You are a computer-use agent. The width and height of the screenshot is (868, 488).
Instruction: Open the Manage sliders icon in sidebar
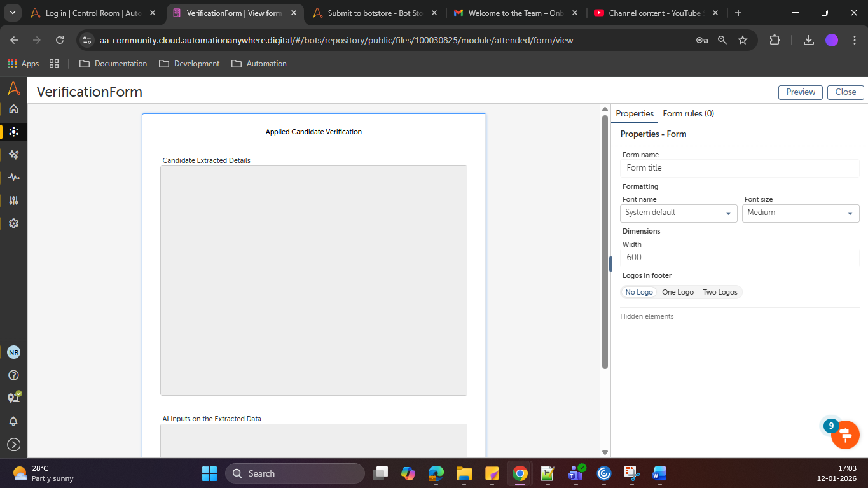point(13,200)
